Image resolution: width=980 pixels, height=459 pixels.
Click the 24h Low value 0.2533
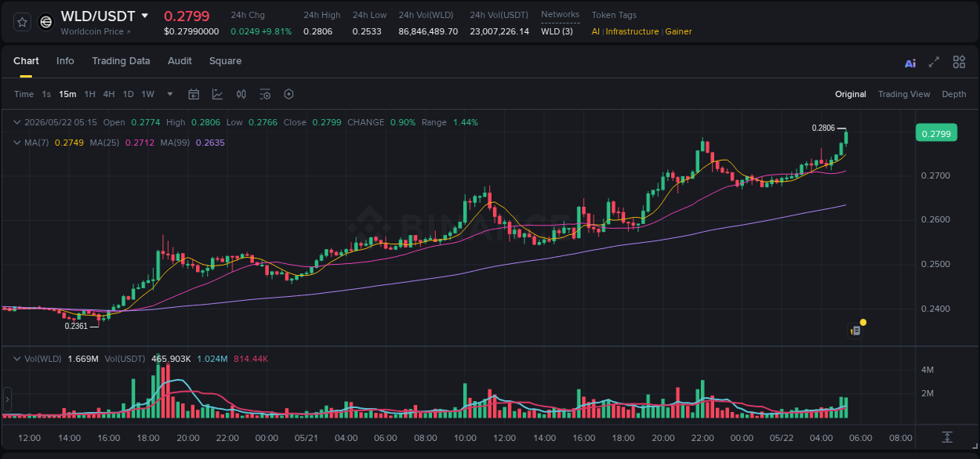click(367, 31)
